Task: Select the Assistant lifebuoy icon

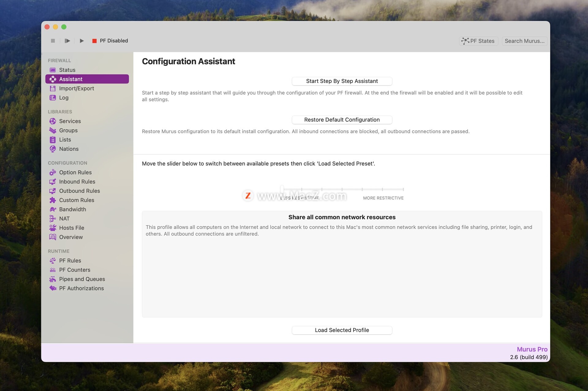Action: (53, 79)
